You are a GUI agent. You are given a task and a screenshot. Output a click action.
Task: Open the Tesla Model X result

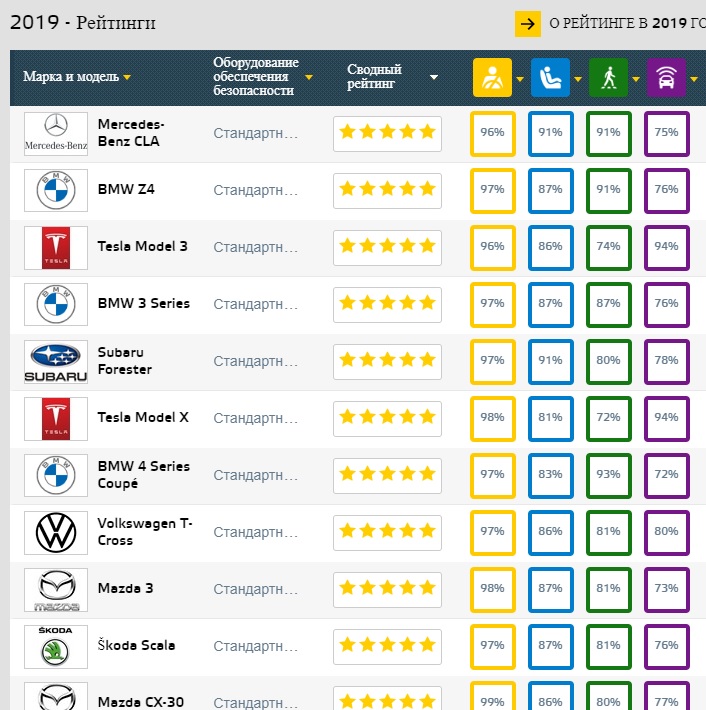coord(143,417)
